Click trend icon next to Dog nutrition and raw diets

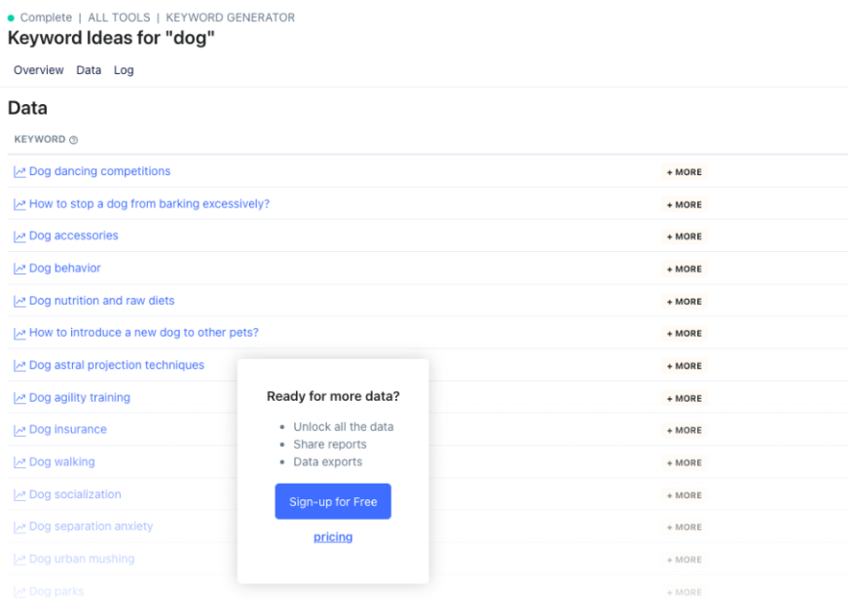(x=19, y=302)
